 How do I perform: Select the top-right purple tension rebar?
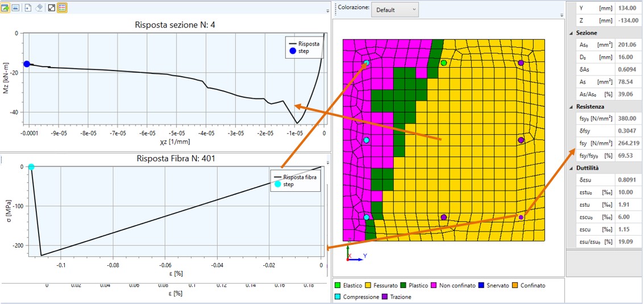pyautogui.click(x=521, y=63)
